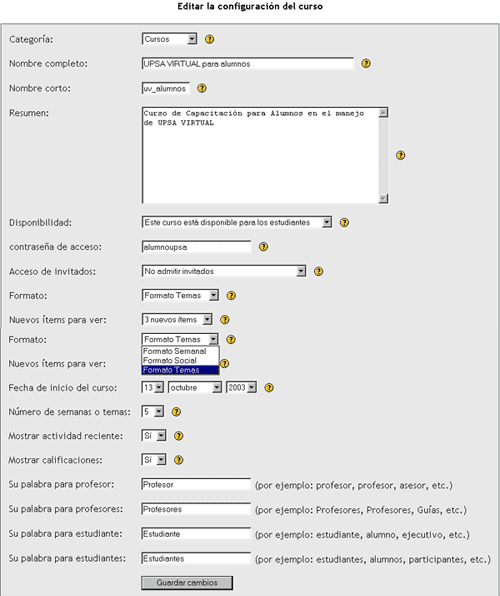Screen dimensions: 500x596
Task: Click the help icon next to Categoría
Action: tap(210, 39)
